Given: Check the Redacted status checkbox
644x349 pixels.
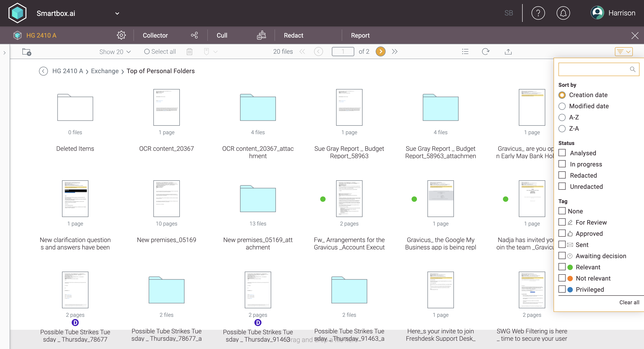Looking at the screenshot, I should pos(562,175).
